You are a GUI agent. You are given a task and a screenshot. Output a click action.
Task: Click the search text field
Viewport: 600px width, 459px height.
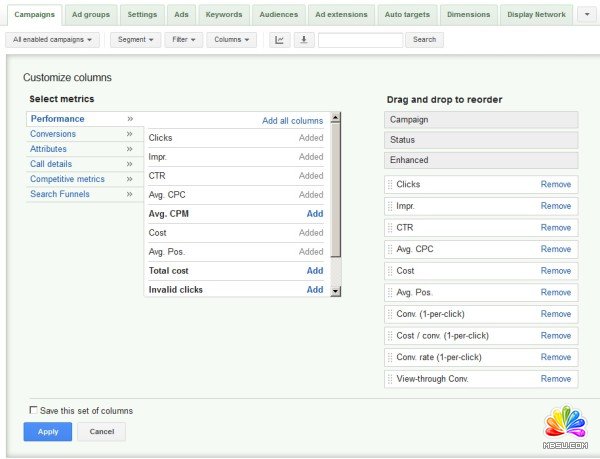(x=361, y=40)
